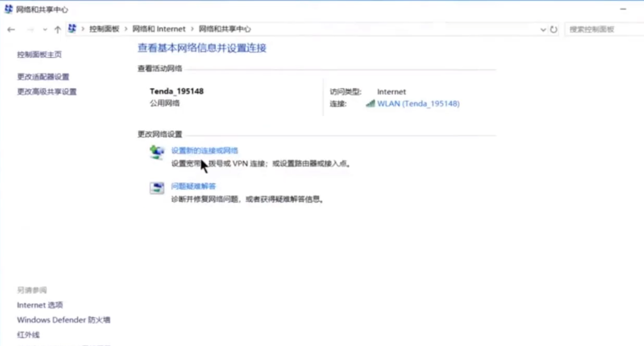Image resolution: width=644 pixels, height=346 pixels.
Task: Expand the address bar history dropdown
Action: coord(542,30)
